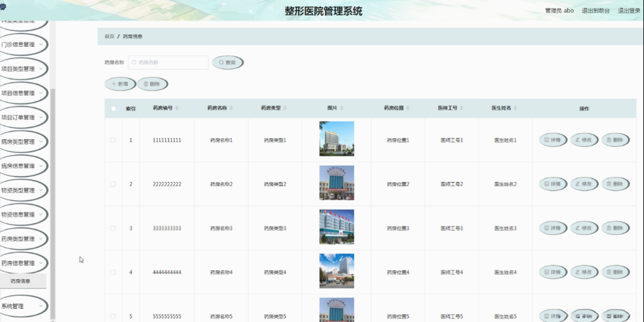Open 详情 for 药房名称4 row
Viewport: 644px width, 322px height.
click(x=553, y=272)
